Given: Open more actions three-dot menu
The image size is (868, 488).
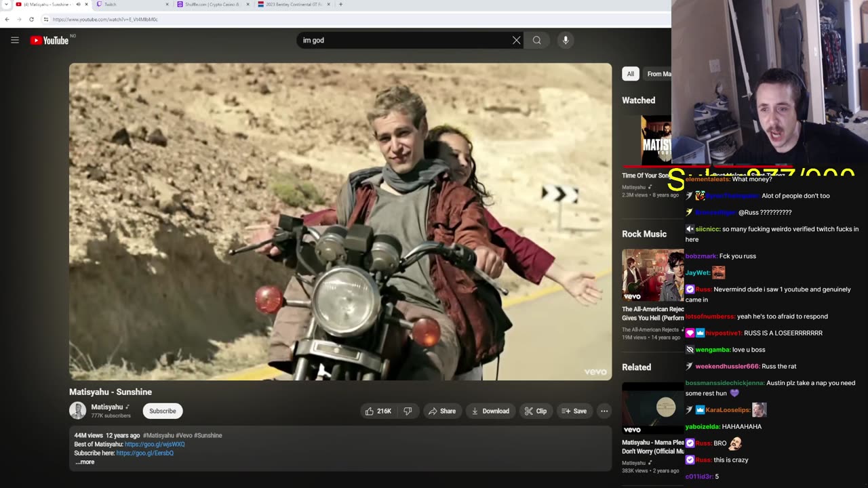Looking at the screenshot, I should [604, 411].
